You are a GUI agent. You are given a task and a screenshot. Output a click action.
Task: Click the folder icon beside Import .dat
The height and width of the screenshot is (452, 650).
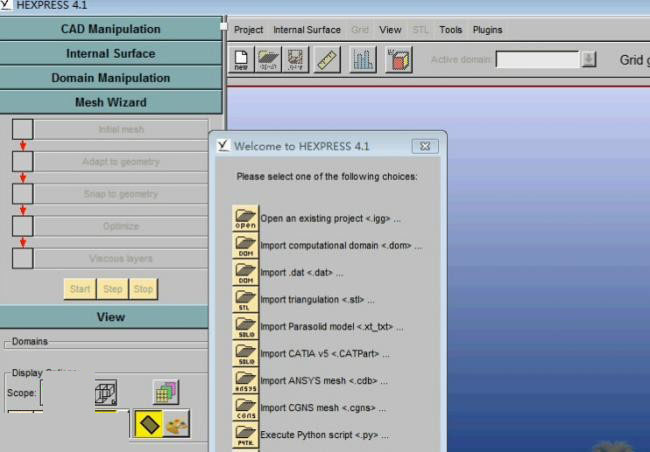(245, 272)
